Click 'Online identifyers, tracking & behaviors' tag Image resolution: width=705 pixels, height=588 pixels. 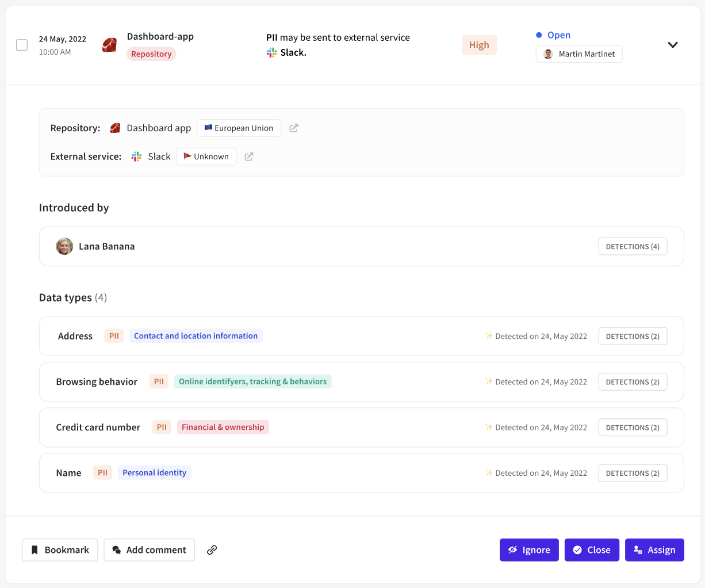[252, 381]
